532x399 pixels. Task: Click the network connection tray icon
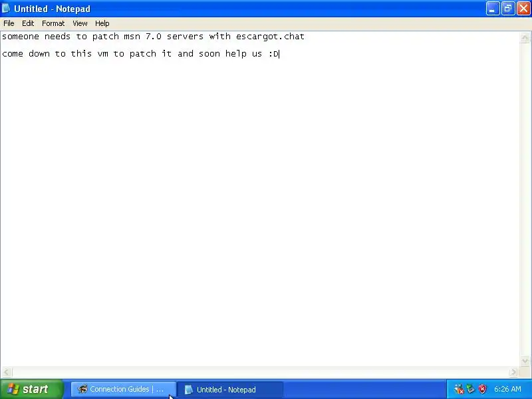click(x=470, y=389)
